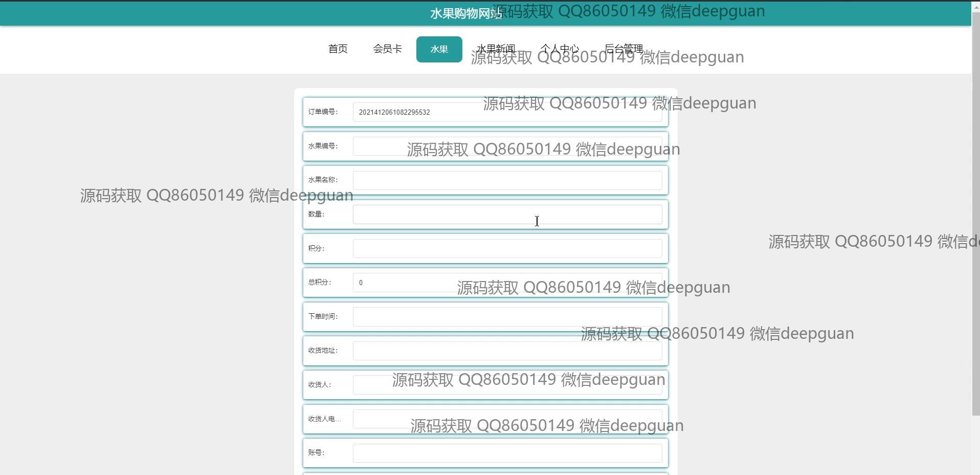This screenshot has width=980, height=475.
Task: Click the 账号 input box
Action: coord(506,453)
